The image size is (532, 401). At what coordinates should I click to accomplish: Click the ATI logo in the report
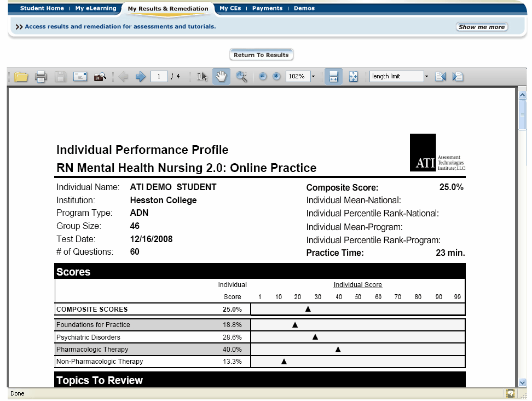(437, 152)
